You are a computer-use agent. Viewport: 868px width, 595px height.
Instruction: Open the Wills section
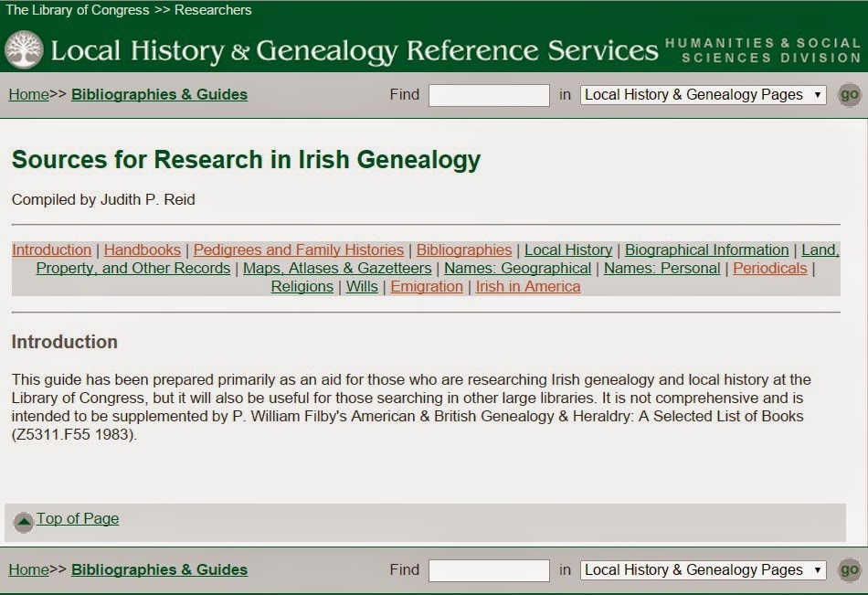click(x=362, y=286)
